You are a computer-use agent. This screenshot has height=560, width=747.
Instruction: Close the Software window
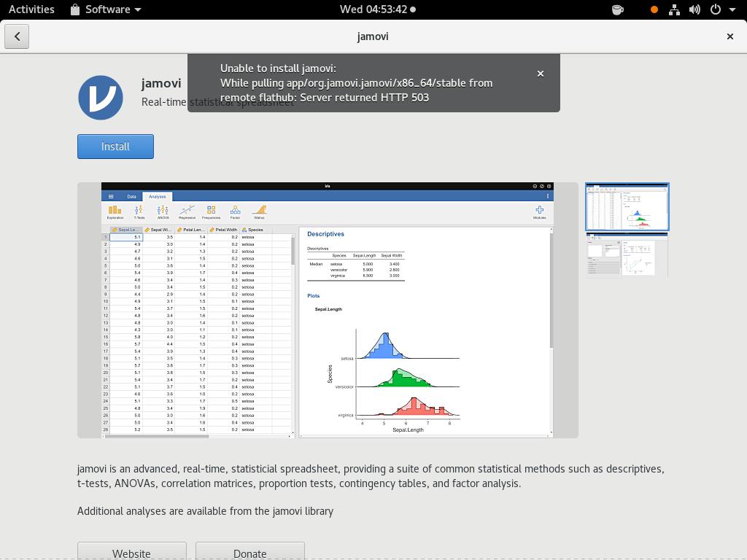[729, 36]
